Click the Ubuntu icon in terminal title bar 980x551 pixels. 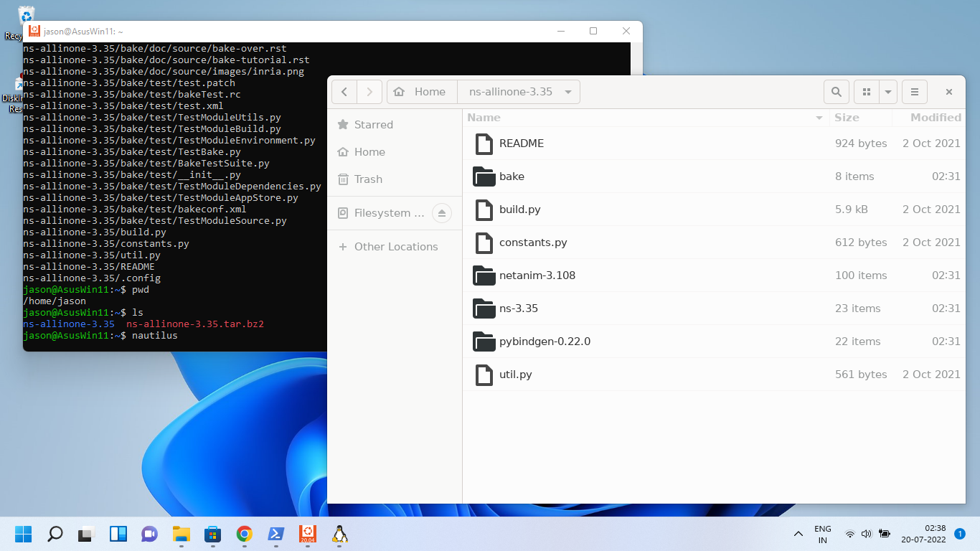pyautogui.click(x=34, y=31)
